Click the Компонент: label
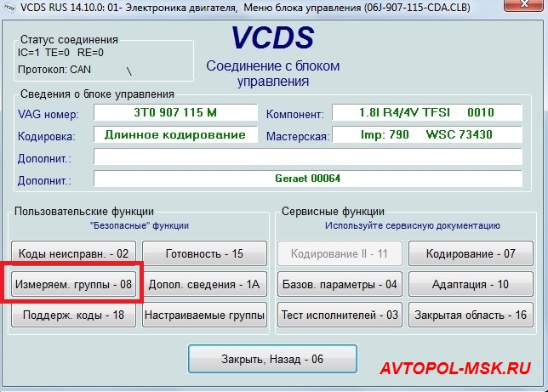 tap(295, 114)
